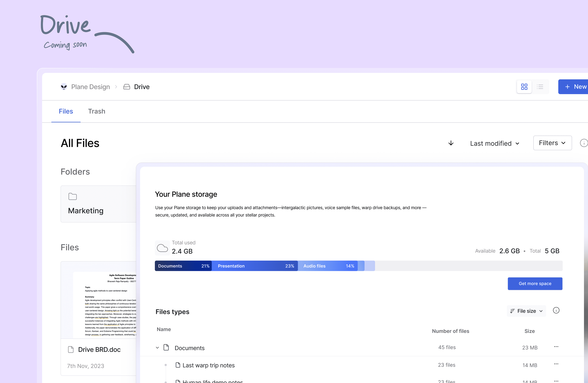
Task: Click the list view icon
Action: pyautogui.click(x=540, y=86)
